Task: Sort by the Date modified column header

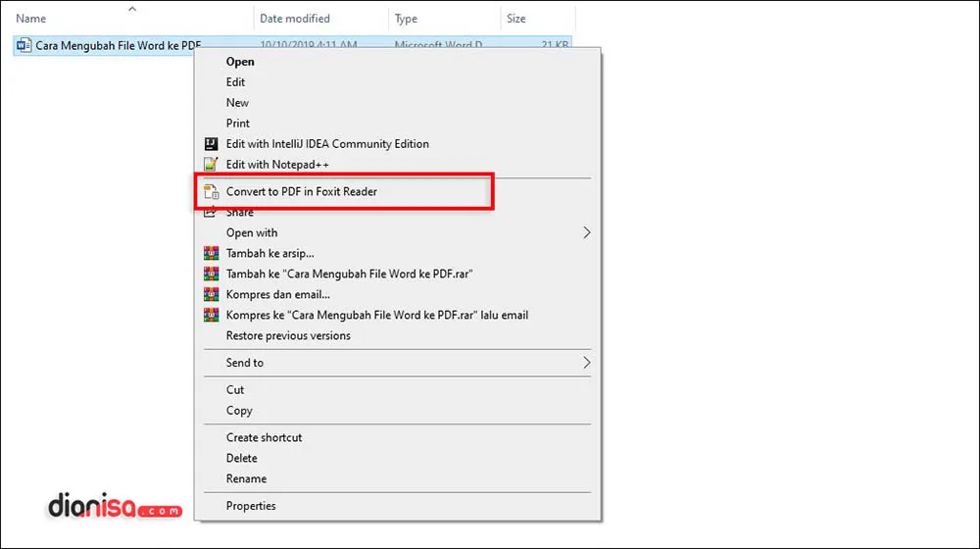Action: pyautogui.click(x=294, y=19)
